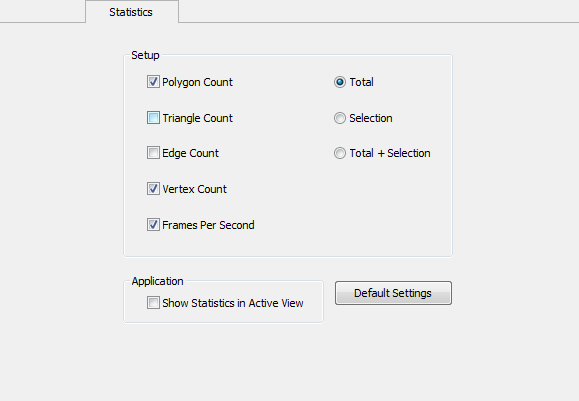
Task: Click the Frames Per Second label text
Action: coord(208,225)
